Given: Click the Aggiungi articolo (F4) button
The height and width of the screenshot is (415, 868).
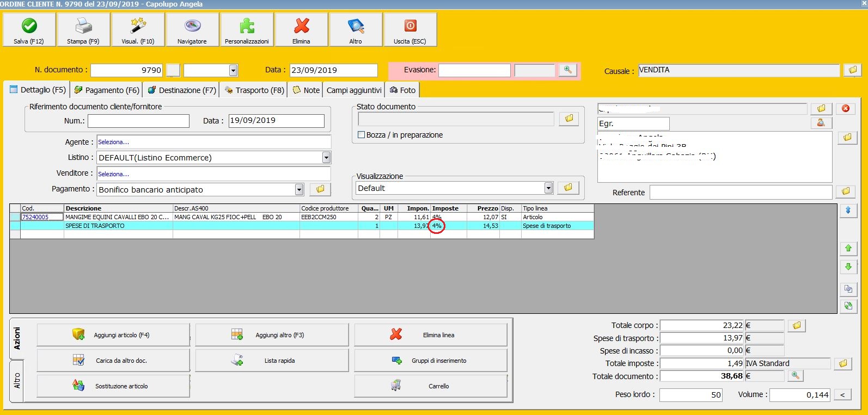Looking at the screenshot, I should pos(113,335).
